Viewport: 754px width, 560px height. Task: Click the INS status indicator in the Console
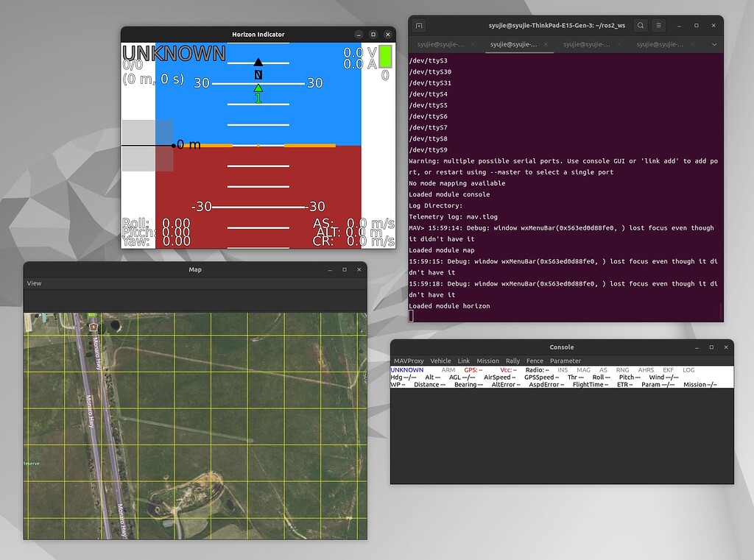[x=563, y=370]
